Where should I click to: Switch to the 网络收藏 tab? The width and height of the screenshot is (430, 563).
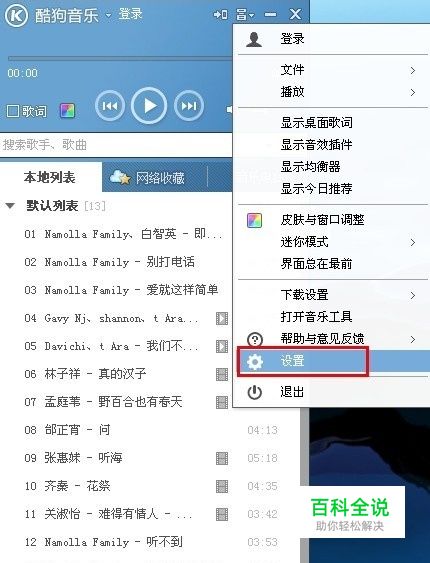click(148, 178)
